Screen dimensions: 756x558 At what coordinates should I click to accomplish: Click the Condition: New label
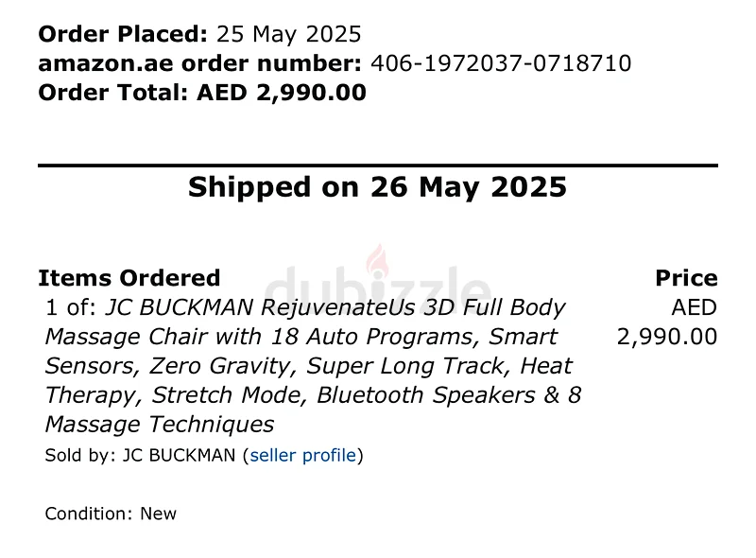(x=111, y=514)
